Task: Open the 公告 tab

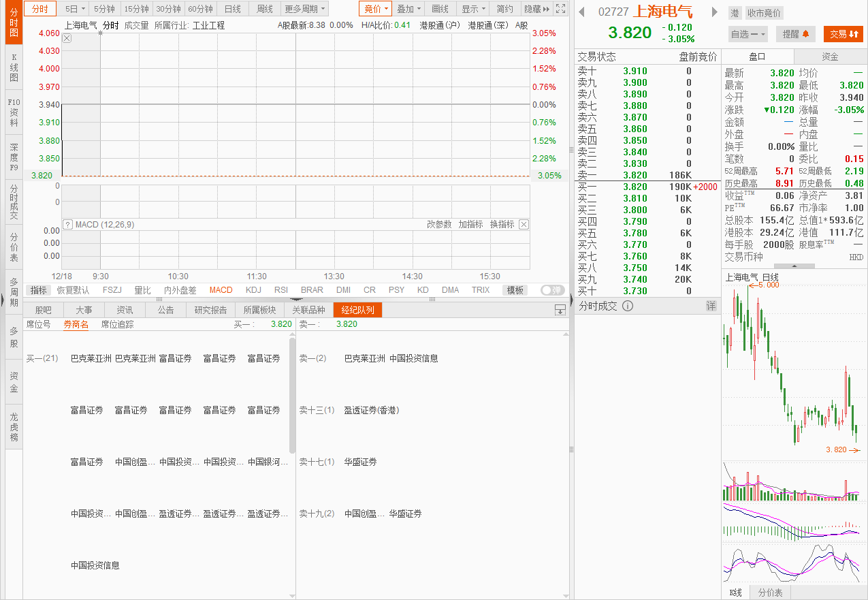Action: click(166, 310)
